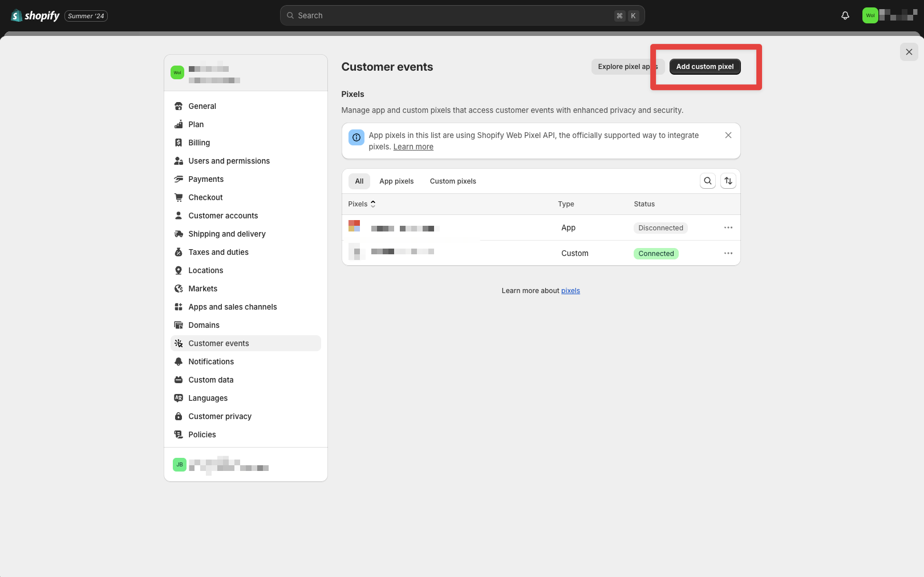
Task: Open Notifications settings in sidebar
Action: 211,361
